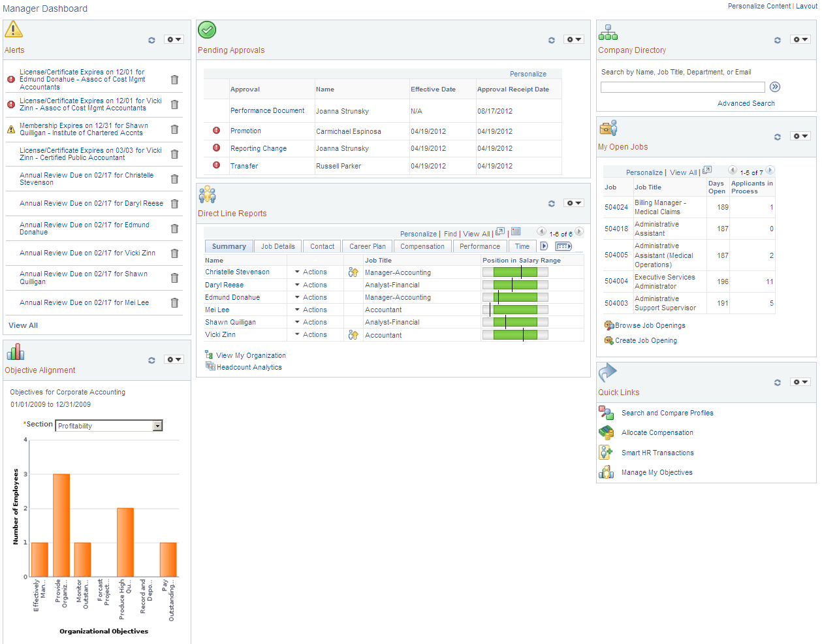Open the Actions menu for Christelle Stevenson
Viewport: 822px width, 644px height.
(312, 272)
